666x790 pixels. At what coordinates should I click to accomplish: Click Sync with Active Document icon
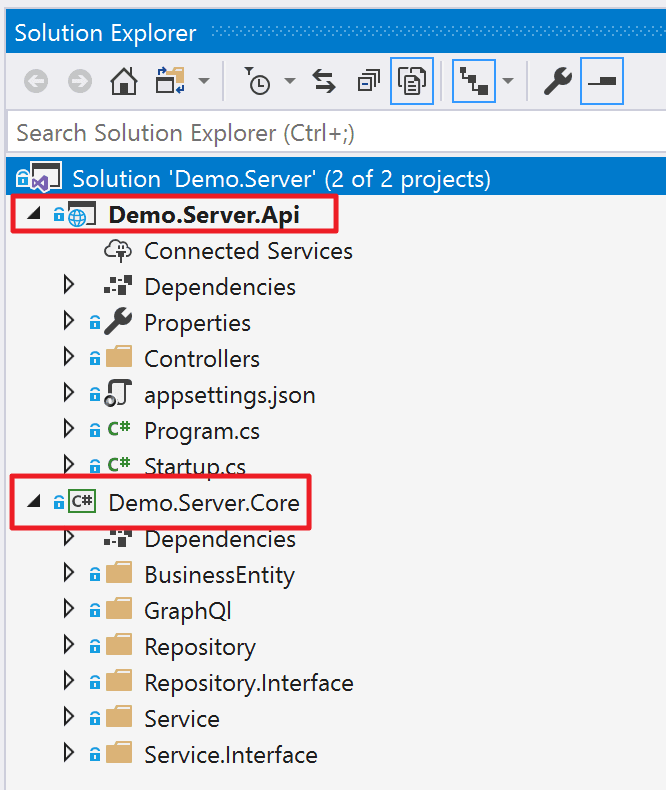coord(323,81)
